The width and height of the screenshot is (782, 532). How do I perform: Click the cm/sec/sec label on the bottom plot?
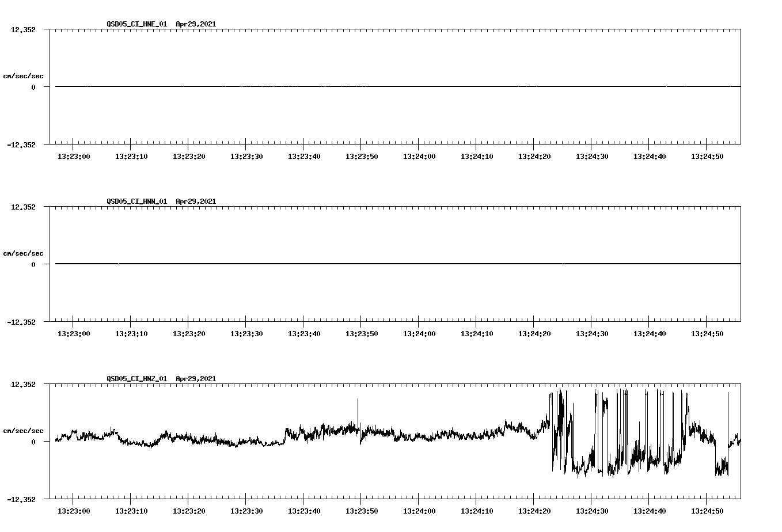(23, 429)
